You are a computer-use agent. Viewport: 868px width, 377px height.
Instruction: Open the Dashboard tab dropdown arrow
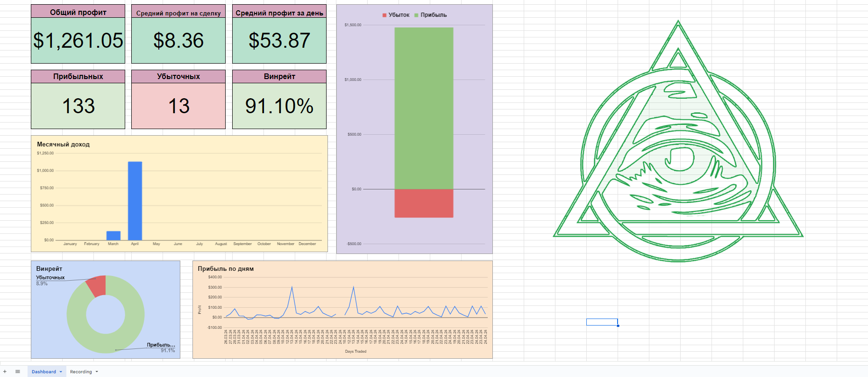[x=61, y=372]
